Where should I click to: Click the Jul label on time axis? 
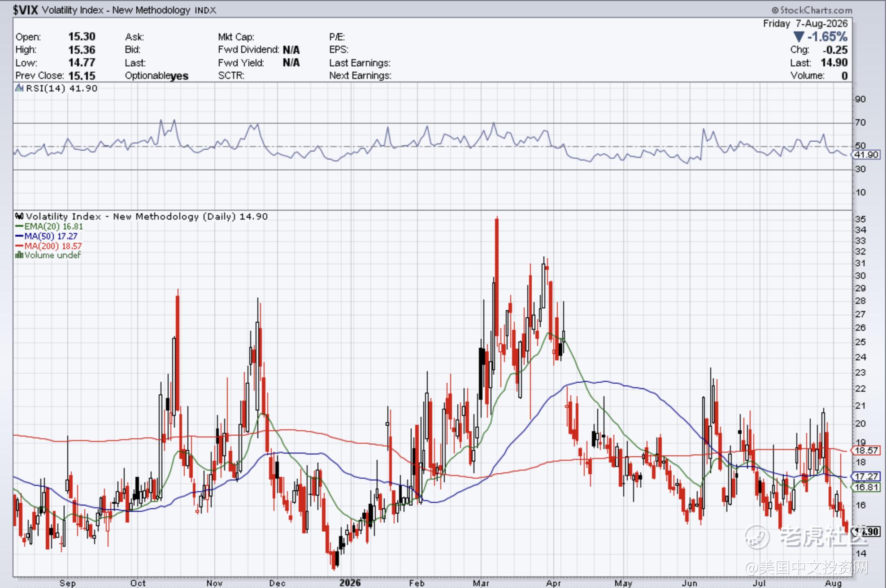tap(759, 583)
